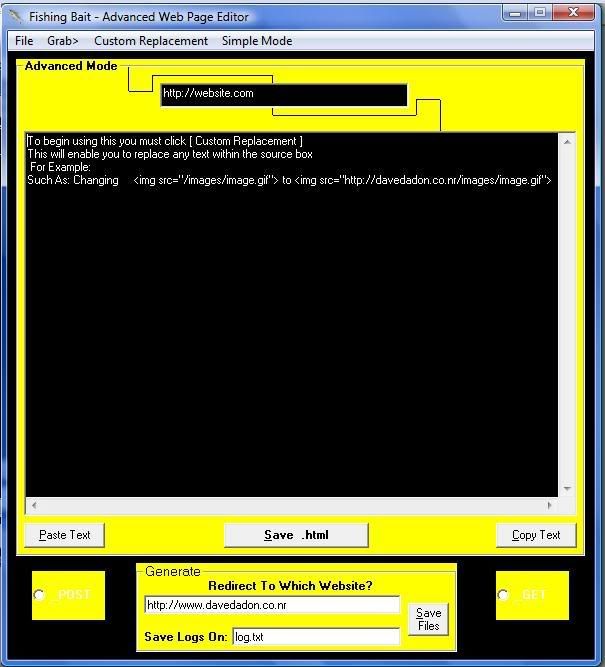This screenshot has height=667, width=605.
Task: Open the Grab> menu
Action: tap(63, 41)
